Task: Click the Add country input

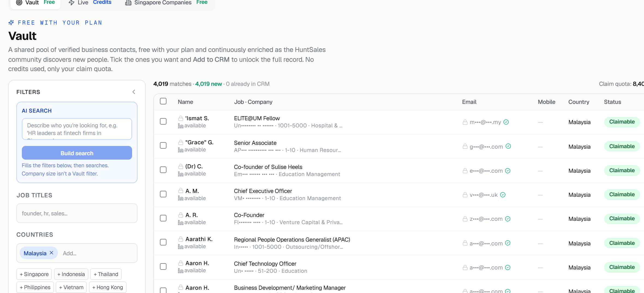Action: click(98, 253)
